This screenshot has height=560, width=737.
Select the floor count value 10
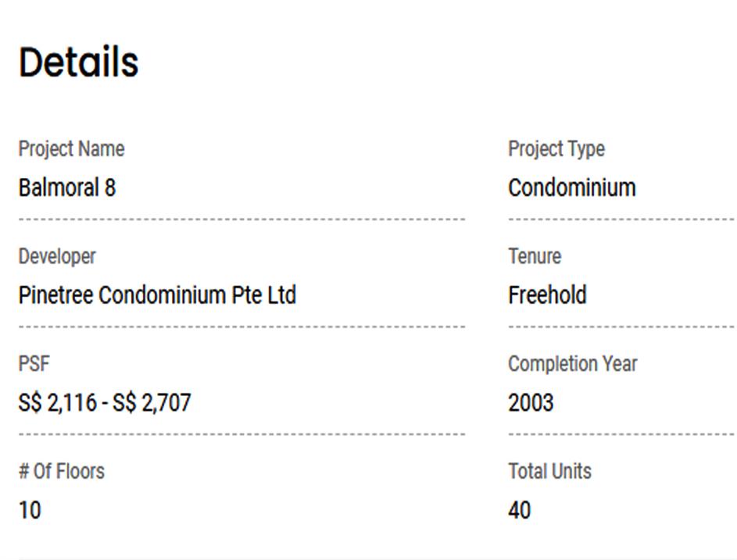coord(30,511)
